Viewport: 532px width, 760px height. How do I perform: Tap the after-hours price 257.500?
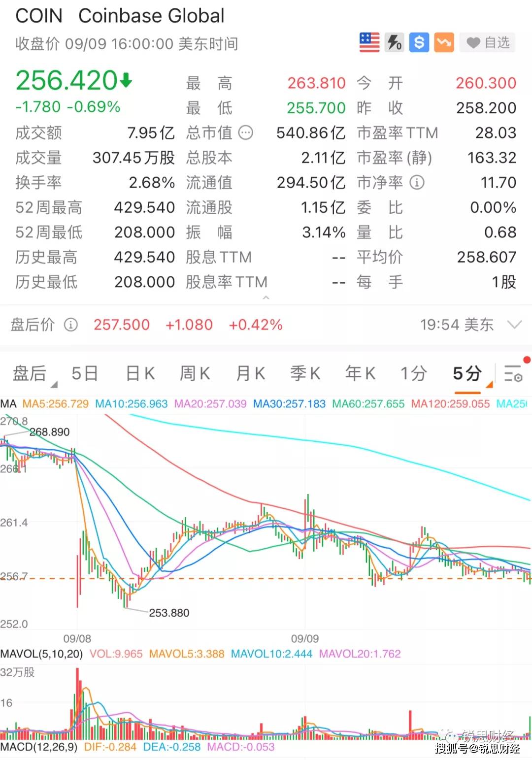[122, 325]
